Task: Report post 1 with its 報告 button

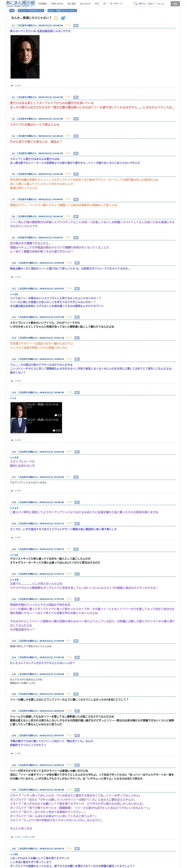Action: (76, 25)
